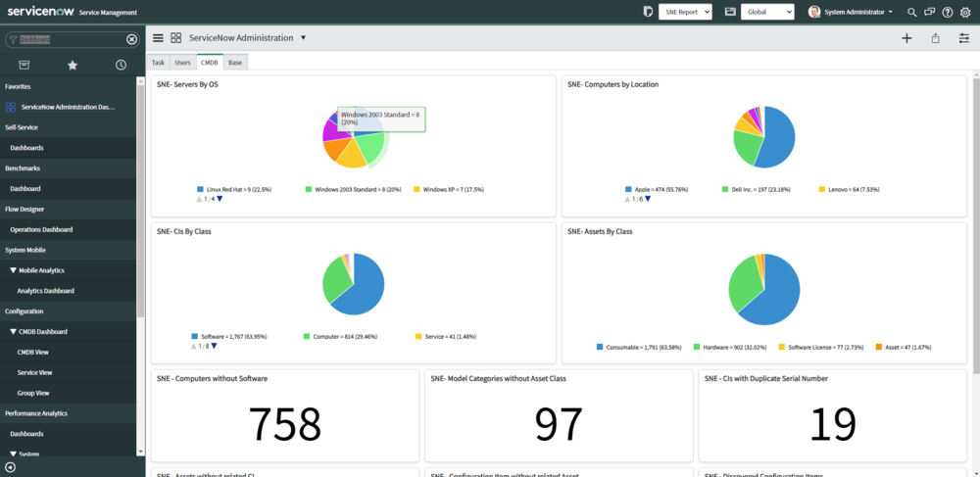Switch to the Task tab
The image size is (980, 477).
point(158,62)
